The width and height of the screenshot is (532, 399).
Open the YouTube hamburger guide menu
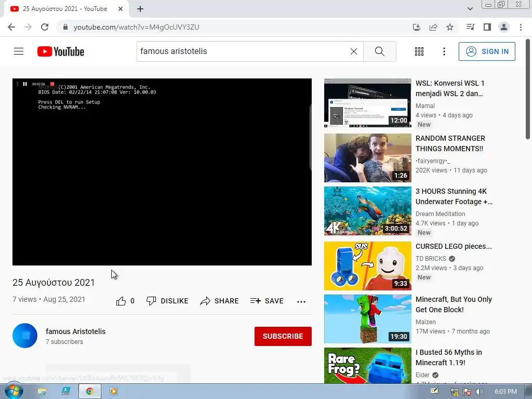[19, 51]
